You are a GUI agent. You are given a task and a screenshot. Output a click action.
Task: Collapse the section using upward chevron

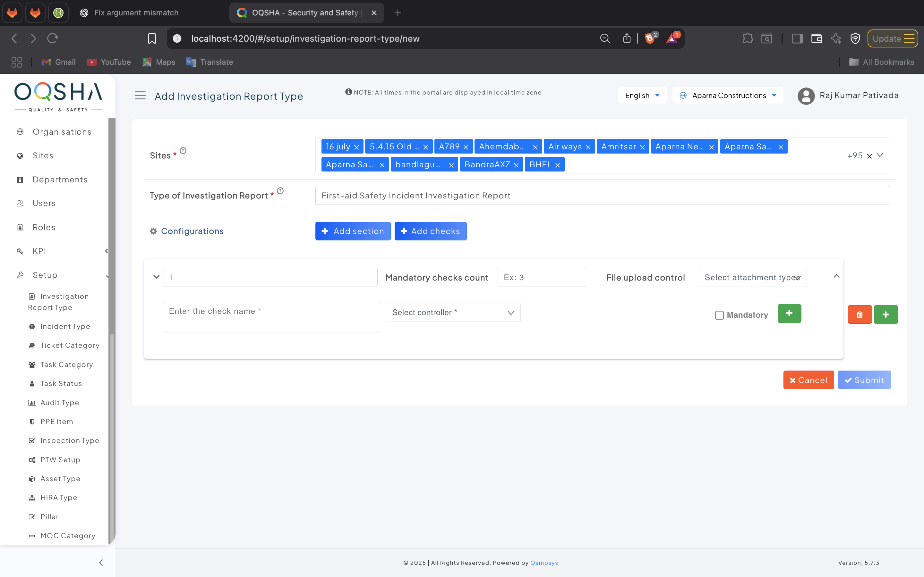tap(836, 276)
